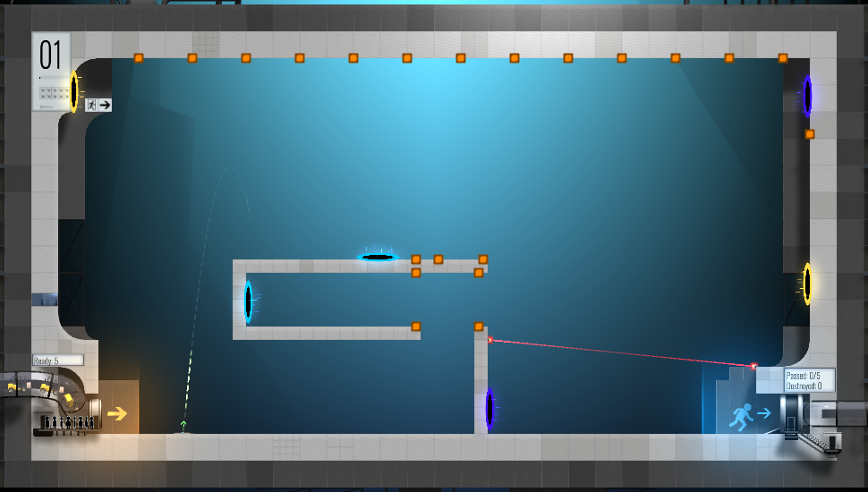
Task: Click the yellow portal on the lower right wall
Action: (807, 284)
